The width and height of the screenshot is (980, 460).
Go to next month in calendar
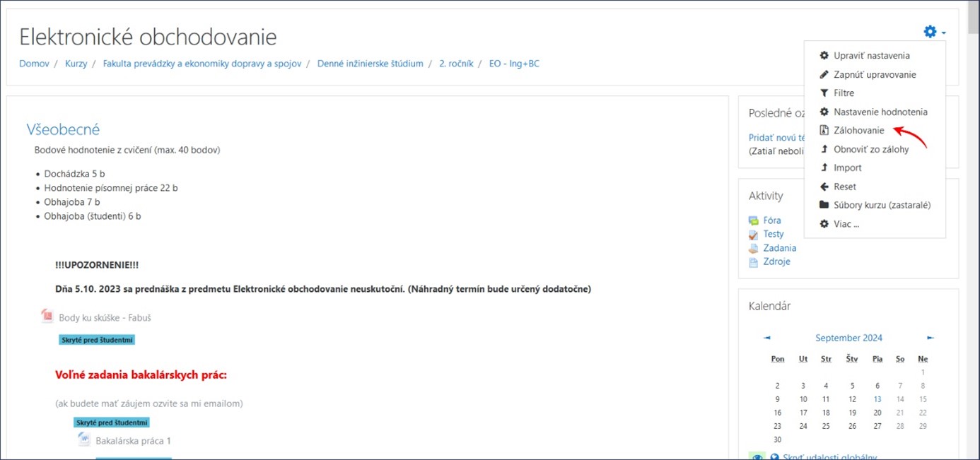931,338
